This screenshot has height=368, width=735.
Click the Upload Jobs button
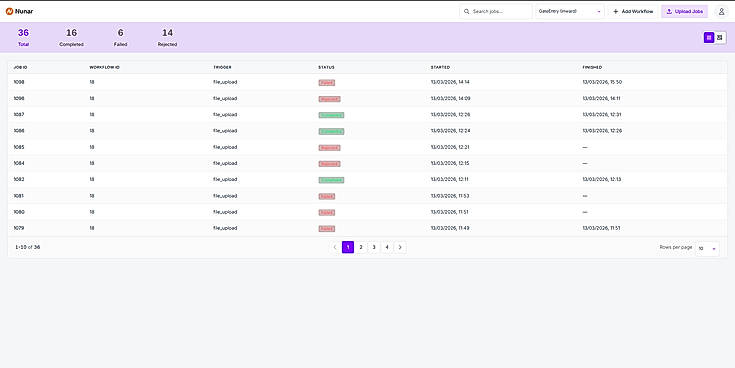684,11
